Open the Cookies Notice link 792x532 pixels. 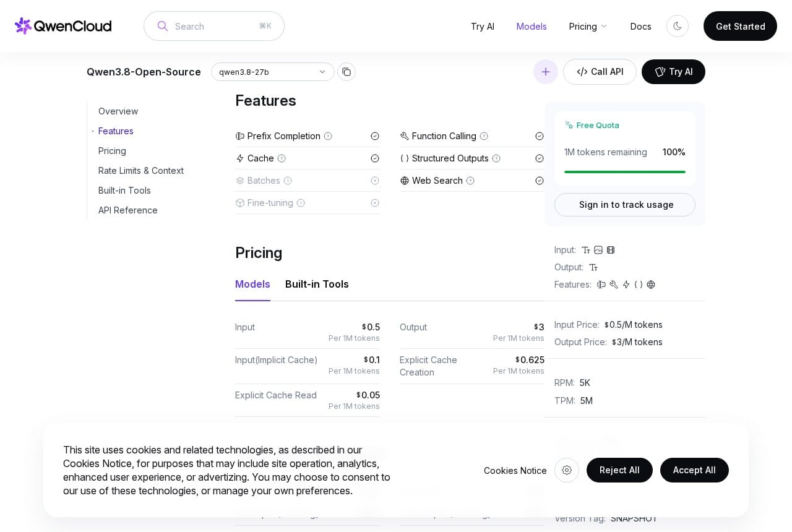pyautogui.click(x=515, y=471)
